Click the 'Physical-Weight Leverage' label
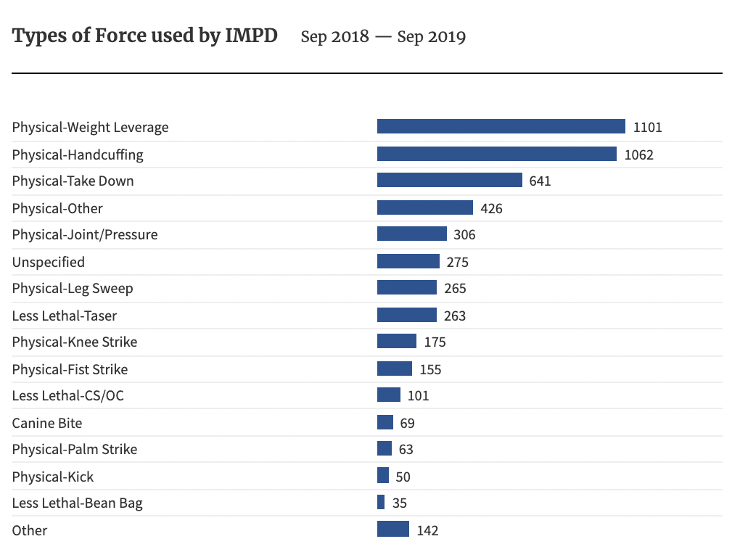The image size is (740, 560). click(90, 128)
